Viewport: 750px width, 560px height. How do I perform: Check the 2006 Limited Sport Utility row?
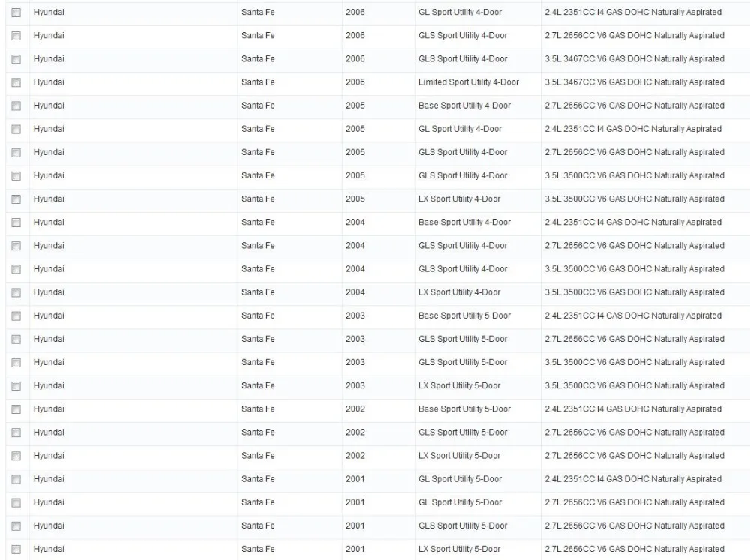coord(16,82)
